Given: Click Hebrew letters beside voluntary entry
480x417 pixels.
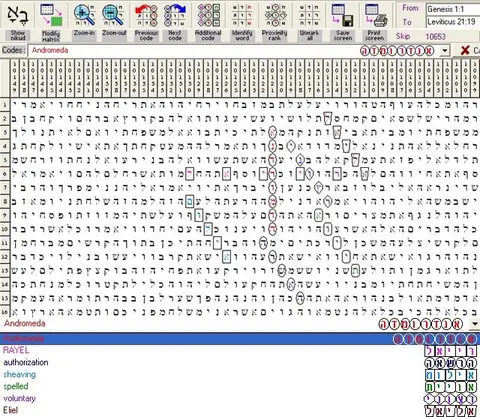Looking at the screenshot, I should pyautogui.click(x=451, y=399).
